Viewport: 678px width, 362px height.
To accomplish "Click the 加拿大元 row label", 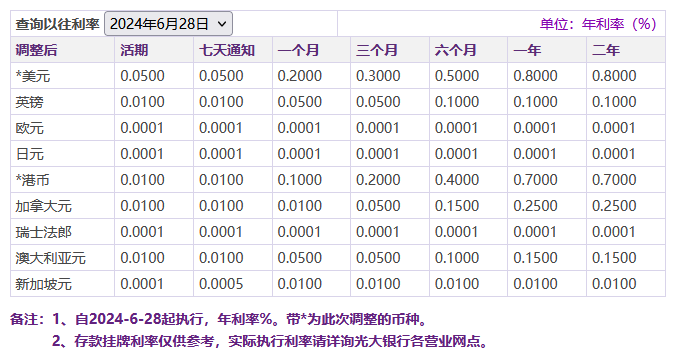I will click(x=44, y=206).
